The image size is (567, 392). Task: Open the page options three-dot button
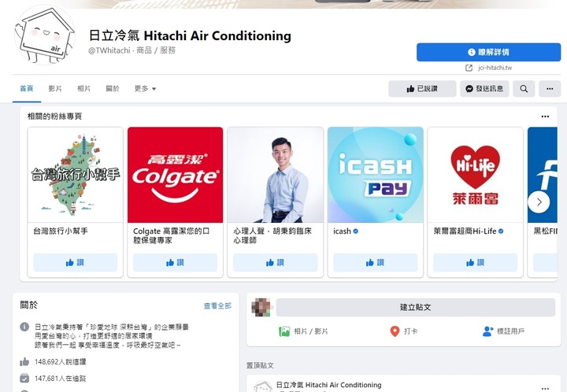pos(550,88)
